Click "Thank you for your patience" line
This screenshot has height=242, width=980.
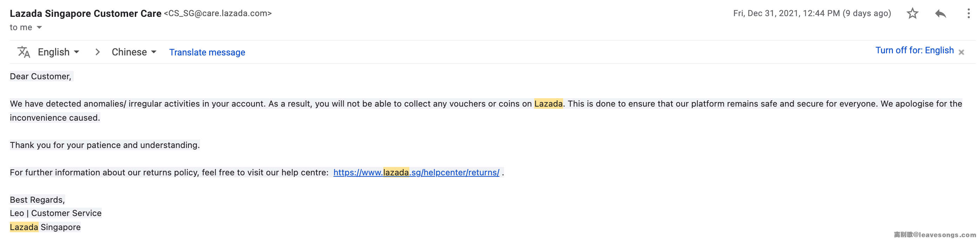105,145
